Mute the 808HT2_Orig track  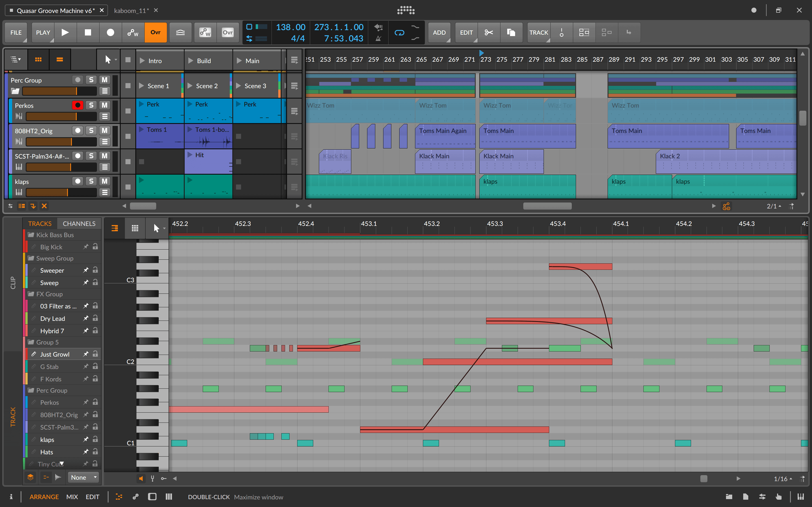click(105, 131)
